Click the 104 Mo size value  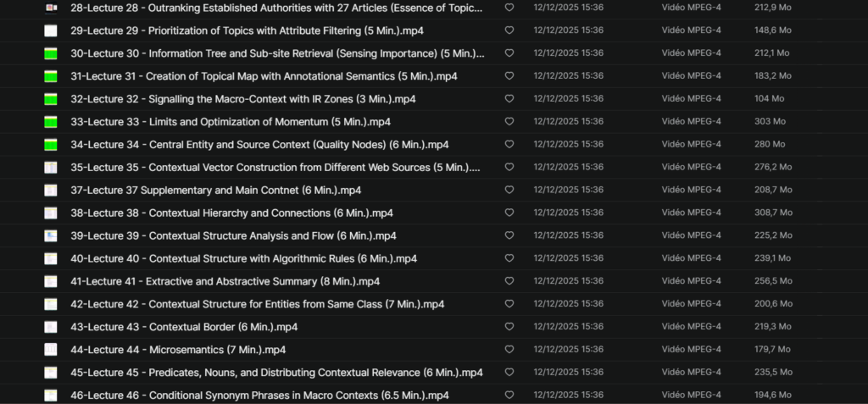click(769, 98)
